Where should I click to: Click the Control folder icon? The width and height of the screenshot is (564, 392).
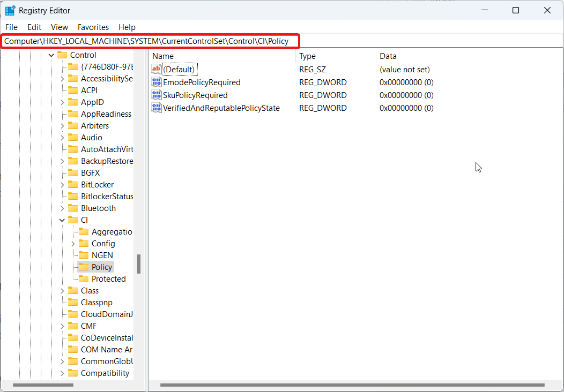(62, 55)
